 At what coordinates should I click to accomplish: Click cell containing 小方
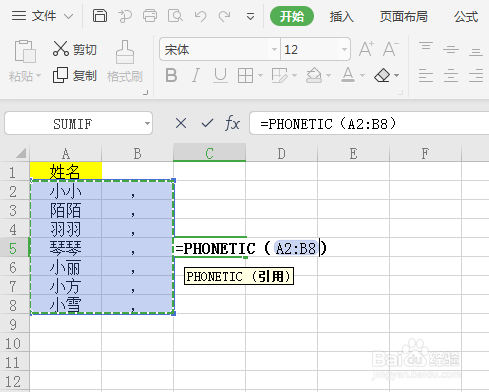click(x=66, y=286)
